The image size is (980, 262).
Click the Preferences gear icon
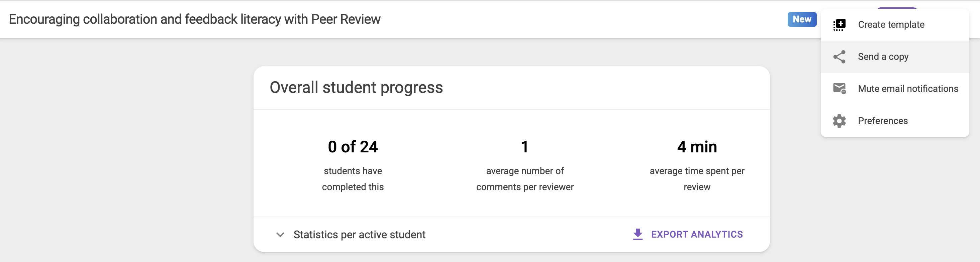point(839,121)
